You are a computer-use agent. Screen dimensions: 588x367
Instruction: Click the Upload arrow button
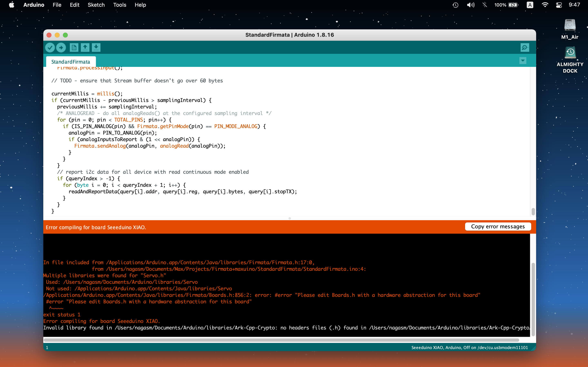coord(61,47)
